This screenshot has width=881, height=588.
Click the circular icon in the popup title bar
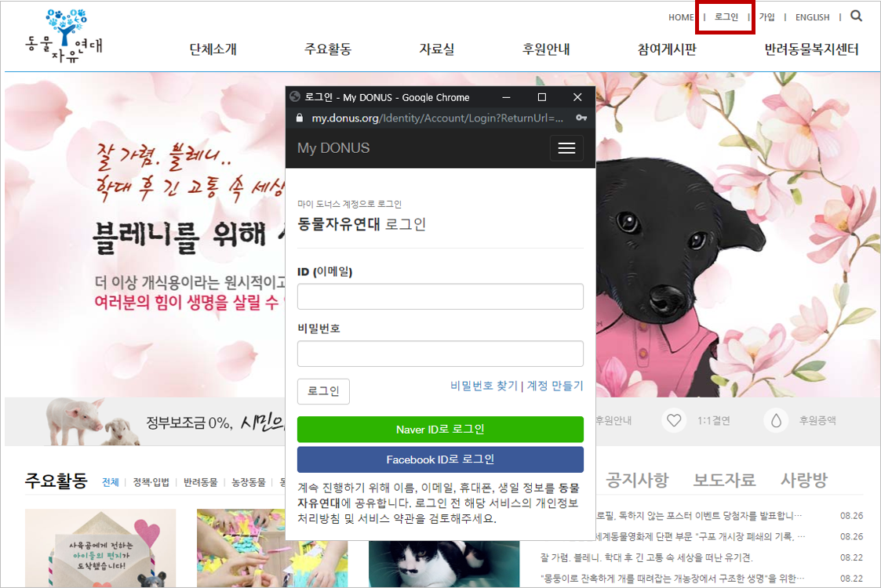click(294, 96)
